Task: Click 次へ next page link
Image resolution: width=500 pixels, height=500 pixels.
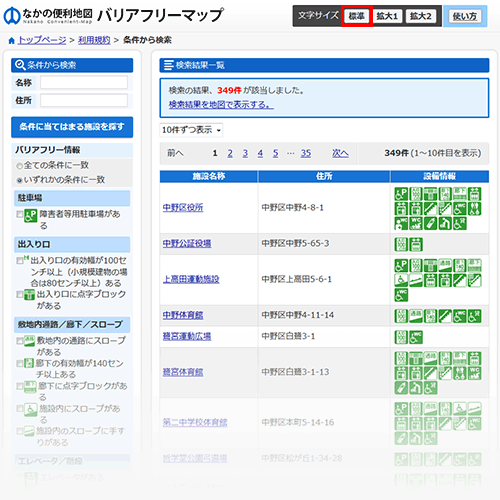Action: (x=340, y=153)
